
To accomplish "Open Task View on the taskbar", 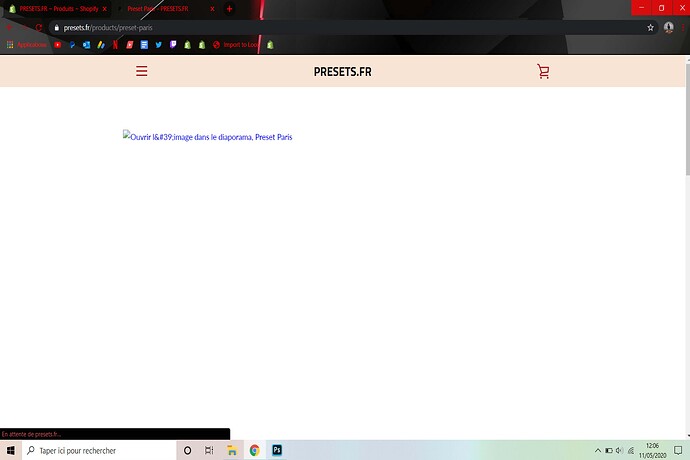I will click(x=209, y=450).
